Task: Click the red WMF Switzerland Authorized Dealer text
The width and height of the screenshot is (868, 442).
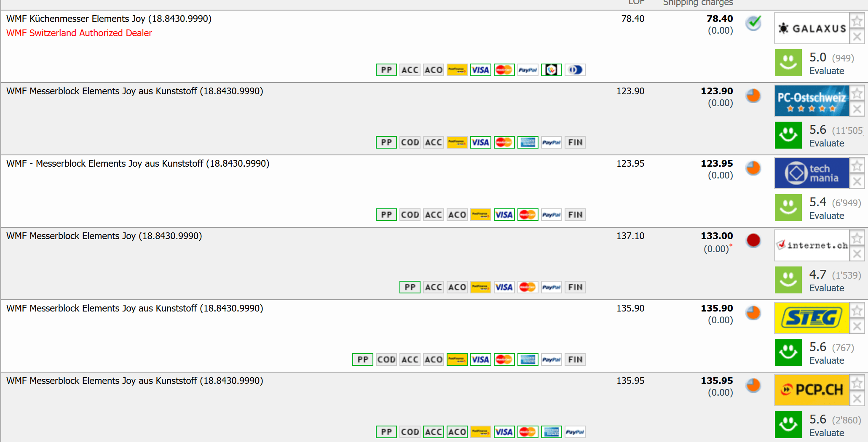Action: pyautogui.click(x=79, y=33)
